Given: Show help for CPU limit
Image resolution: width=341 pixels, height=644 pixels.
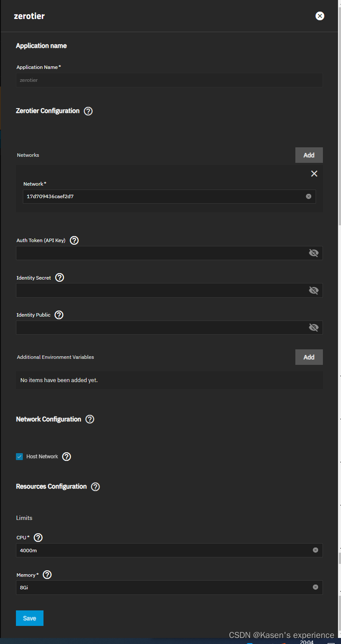Looking at the screenshot, I should (38, 538).
